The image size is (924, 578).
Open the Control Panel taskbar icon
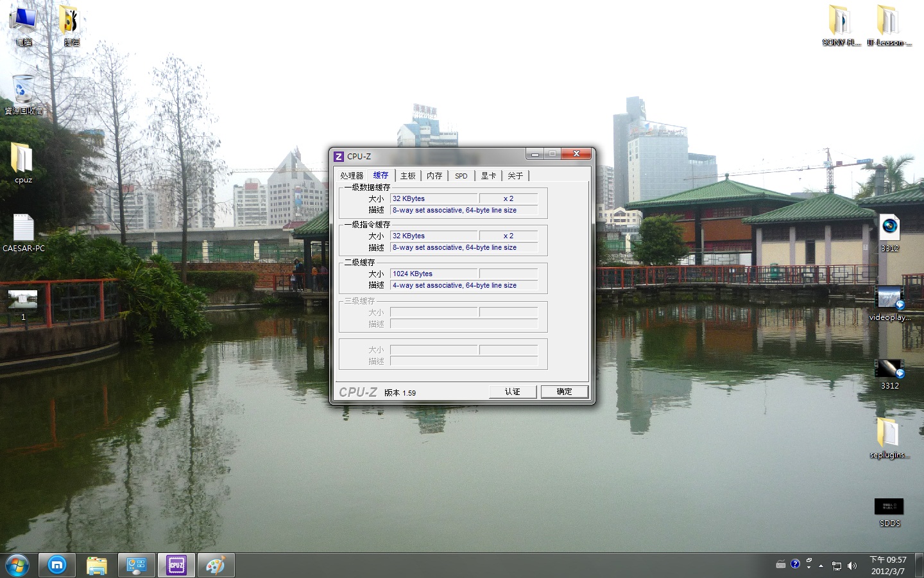click(x=137, y=565)
